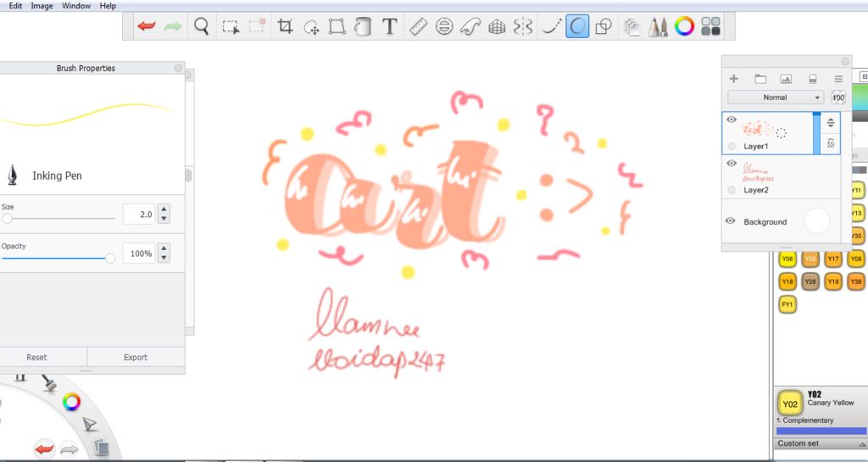Click the red Undo arrow in the top toolbar
Image resolution: width=868 pixels, height=462 pixels.
coord(146,26)
